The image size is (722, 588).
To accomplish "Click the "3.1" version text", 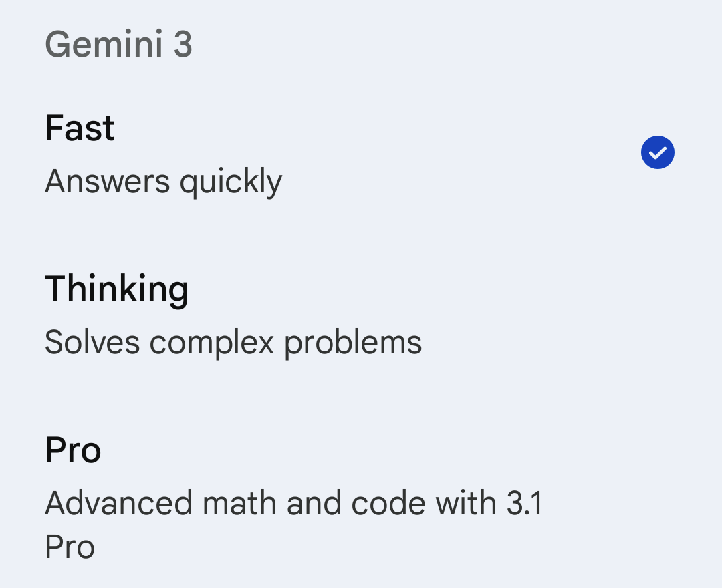I will pos(524,503).
